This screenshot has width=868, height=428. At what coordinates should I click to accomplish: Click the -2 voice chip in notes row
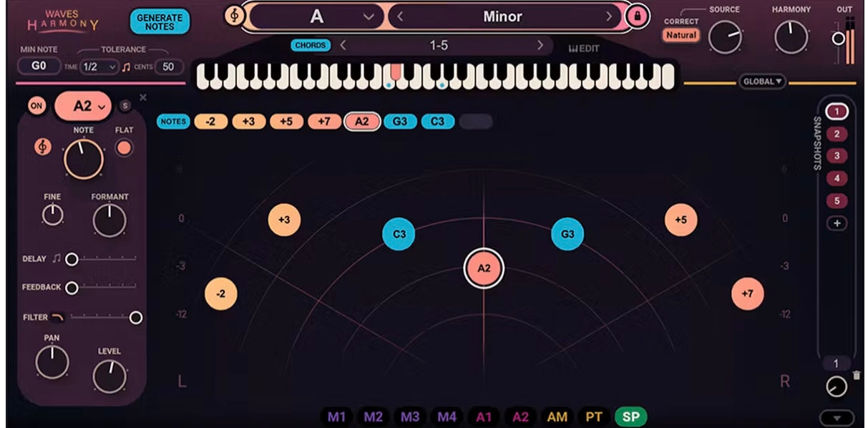coord(210,122)
